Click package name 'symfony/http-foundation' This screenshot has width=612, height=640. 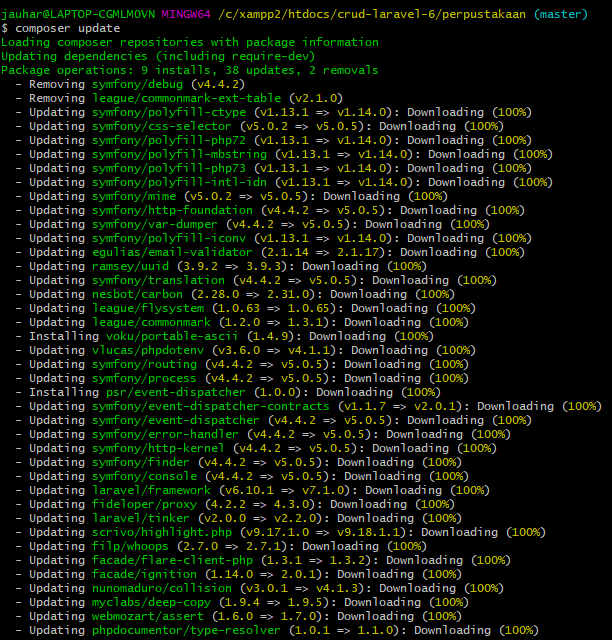(172, 210)
